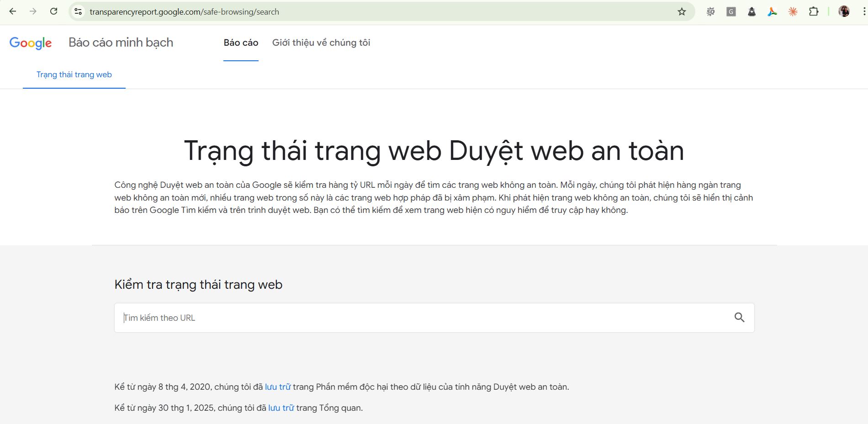Select Trạng thái trang web
Image resolution: width=868 pixels, height=424 pixels.
[x=74, y=74]
